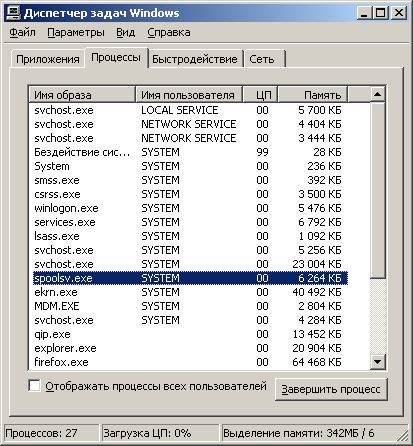Click the scrollbar down arrow

[378, 362]
